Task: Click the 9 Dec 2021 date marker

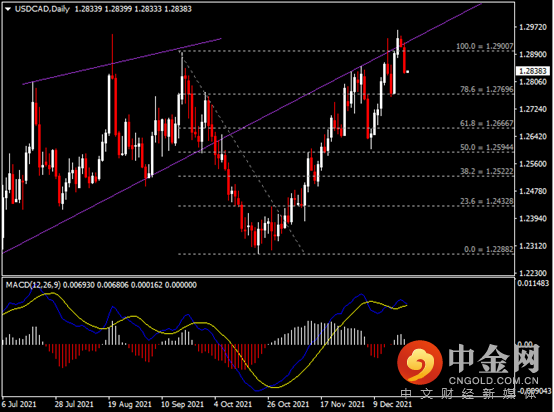Action: [x=392, y=404]
